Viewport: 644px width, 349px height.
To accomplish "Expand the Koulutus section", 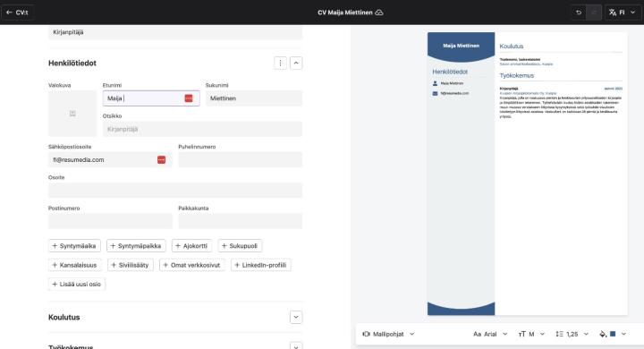I will tap(296, 318).
